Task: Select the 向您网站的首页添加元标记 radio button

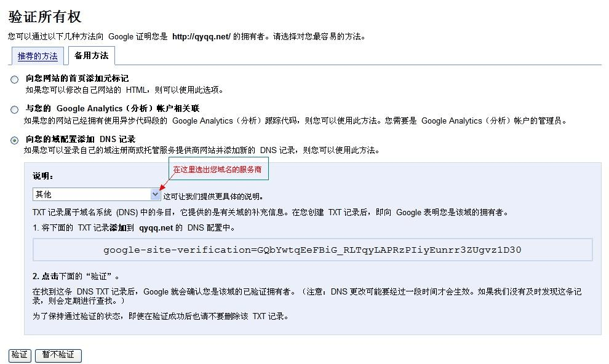Action: click(14, 79)
